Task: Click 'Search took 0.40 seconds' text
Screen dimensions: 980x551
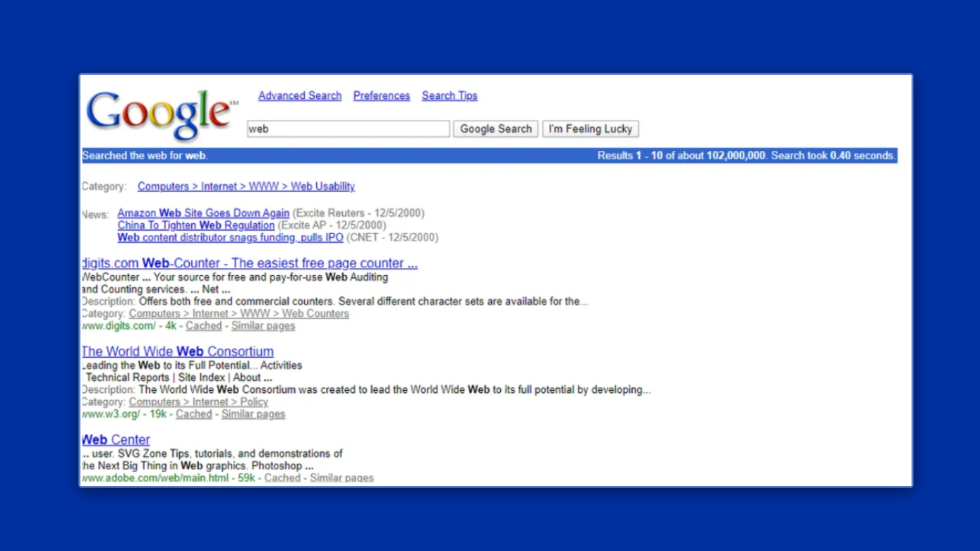Action: tap(833, 156)
